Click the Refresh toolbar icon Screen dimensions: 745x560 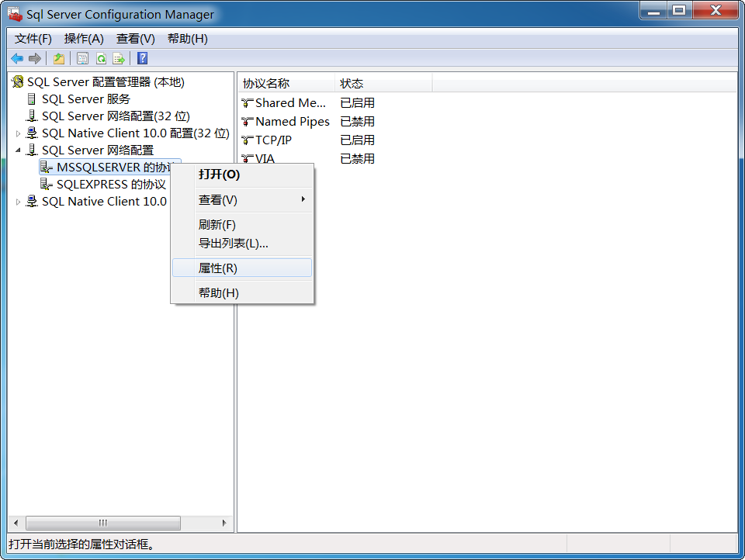click(101, 58)
